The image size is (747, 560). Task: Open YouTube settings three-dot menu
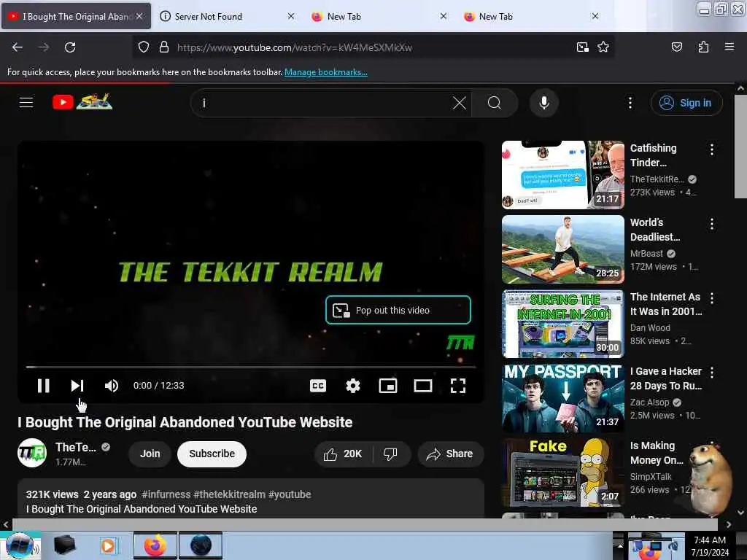click(x=630, y=103)
